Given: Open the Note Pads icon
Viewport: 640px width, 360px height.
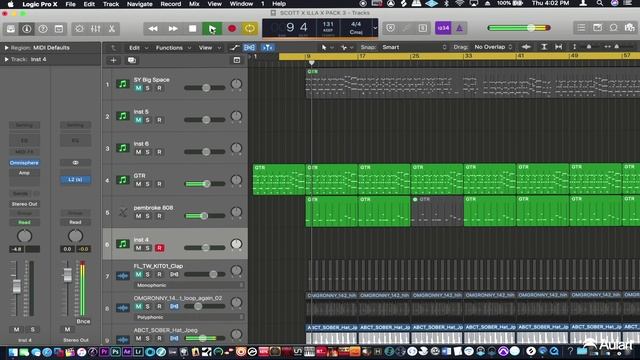Looking at the screenshot, I should click(x=598, y=28).
